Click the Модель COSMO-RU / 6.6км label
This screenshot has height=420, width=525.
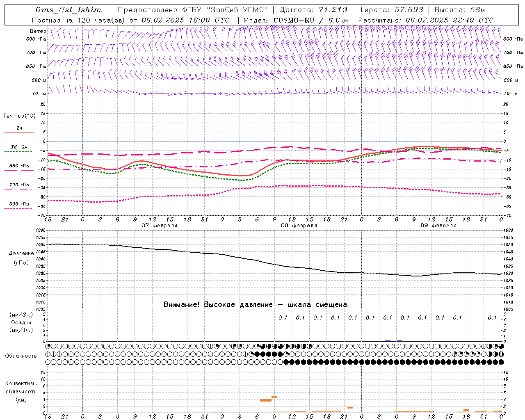tap(296, 20)
